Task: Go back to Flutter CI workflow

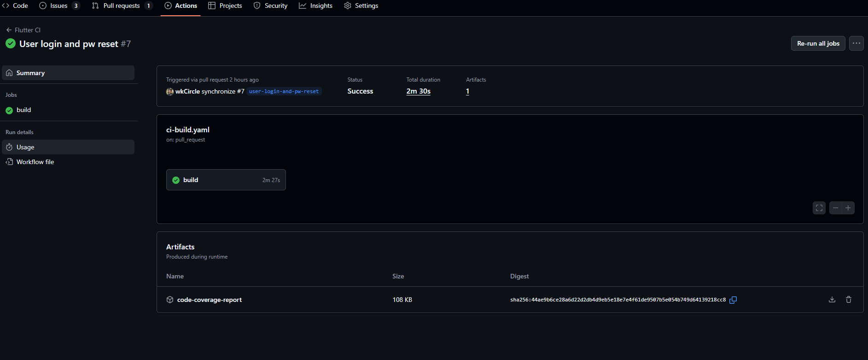Action: (x=23, y=30)
